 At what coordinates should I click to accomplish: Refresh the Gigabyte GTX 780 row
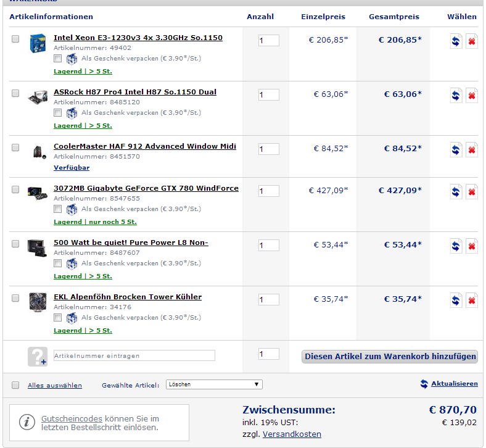tap(456, 191)
